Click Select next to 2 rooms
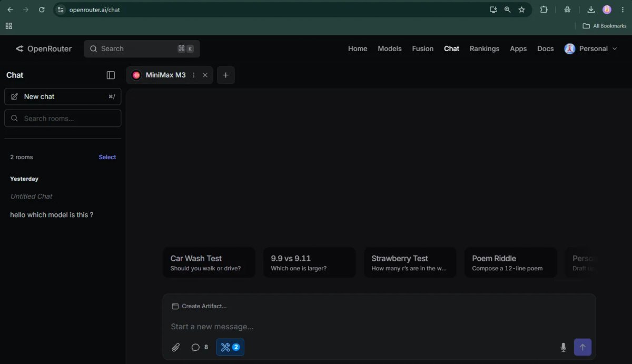This screenshot has width=632, height=364. (107, 157)
